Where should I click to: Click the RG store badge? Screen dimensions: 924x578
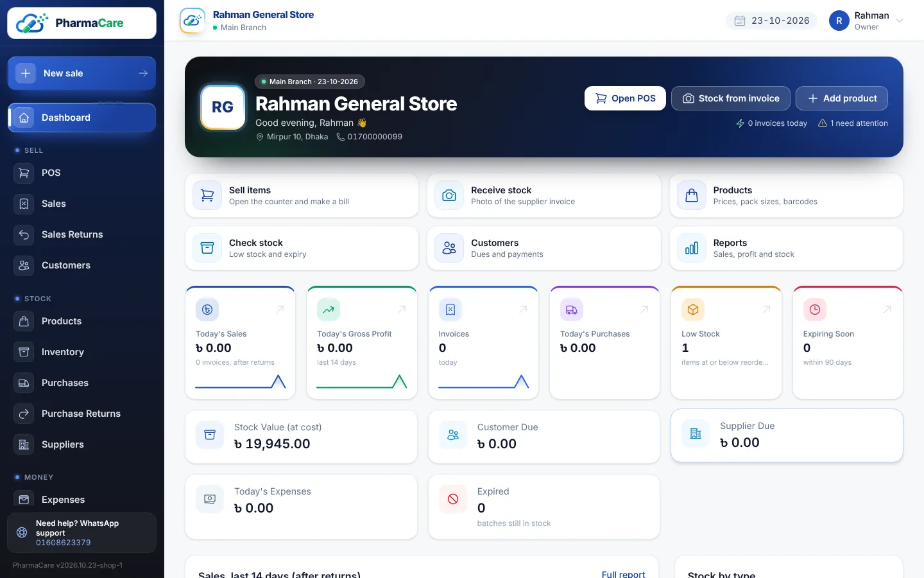coord(223,107)
